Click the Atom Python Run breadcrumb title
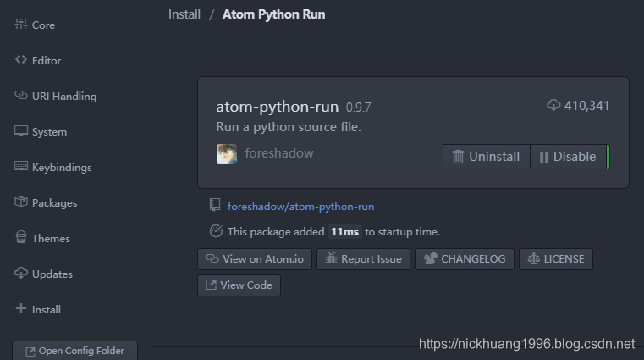The height and width of the screenshot is (360, 644). 274,14
